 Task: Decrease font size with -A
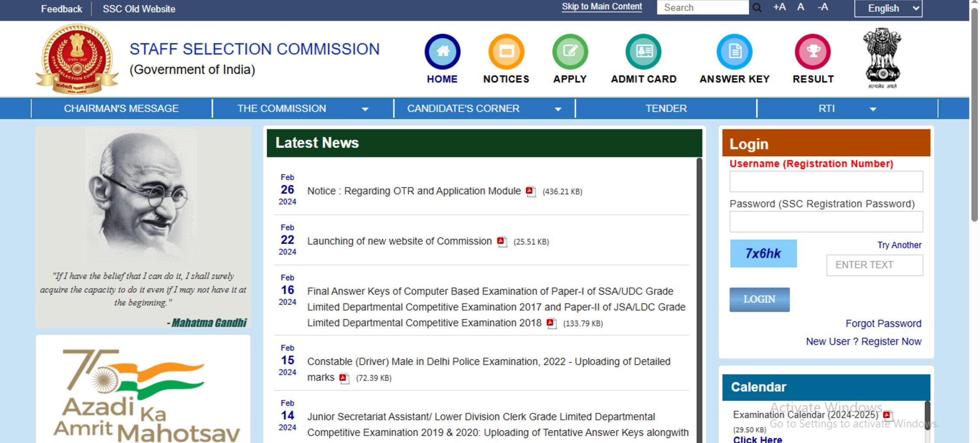pyautogui.click(x=823, y=7)
